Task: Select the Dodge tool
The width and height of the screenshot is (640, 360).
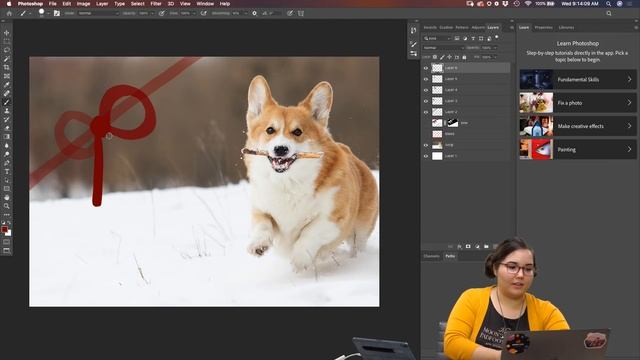Action: (x=7, y=154)
